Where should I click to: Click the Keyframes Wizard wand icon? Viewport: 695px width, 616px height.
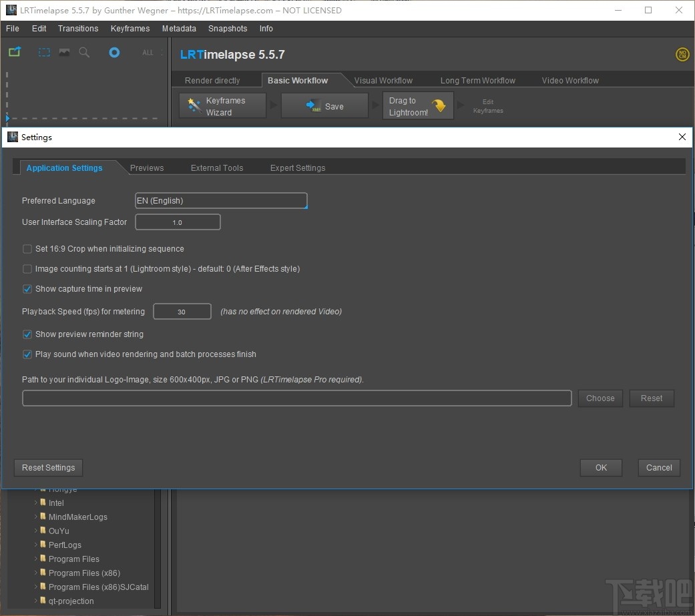[x=194, y=105]
